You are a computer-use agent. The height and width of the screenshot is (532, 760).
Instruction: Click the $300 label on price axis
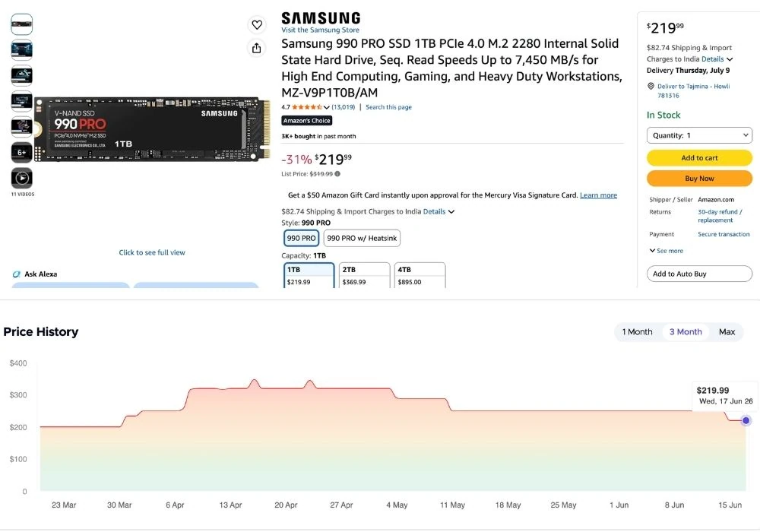(x=18, y=395)
